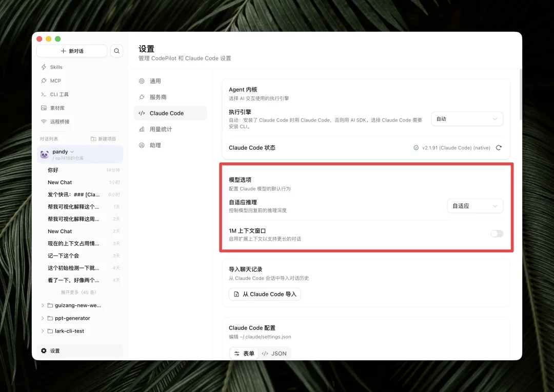Expand the guizang-new-we... project folder
554x392 pixels.
pos(43,305)
